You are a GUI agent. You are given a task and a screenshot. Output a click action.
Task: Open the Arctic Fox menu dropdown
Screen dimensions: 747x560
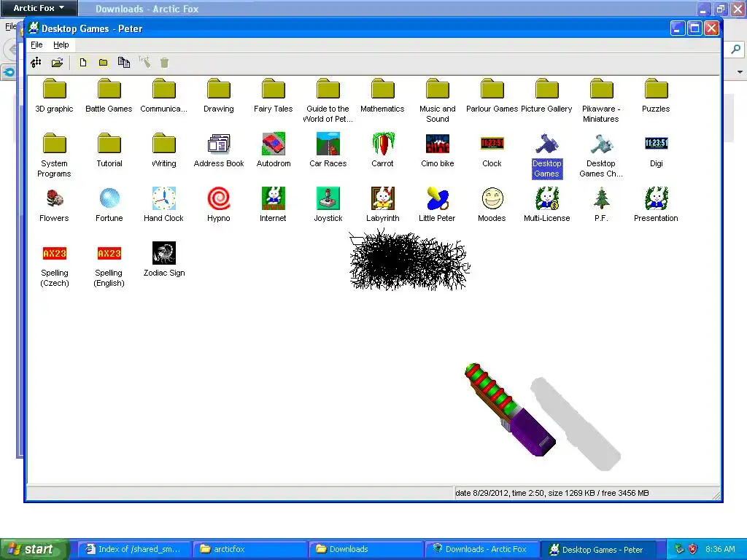coord(39,8)
